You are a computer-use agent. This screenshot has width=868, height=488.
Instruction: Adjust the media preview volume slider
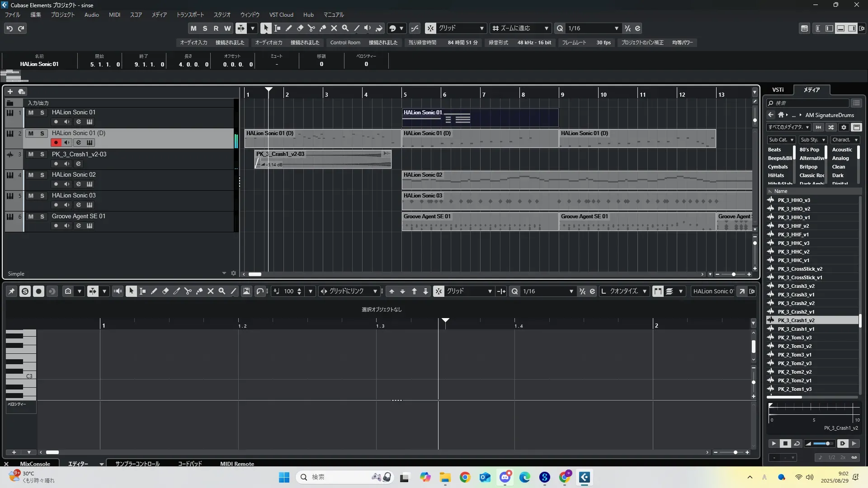(x=827, y=444)
